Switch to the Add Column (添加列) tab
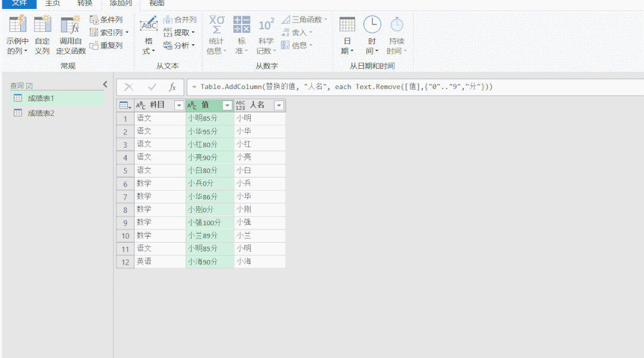The width and height of the screenshot is (644, 358). (x=121, y=4)
